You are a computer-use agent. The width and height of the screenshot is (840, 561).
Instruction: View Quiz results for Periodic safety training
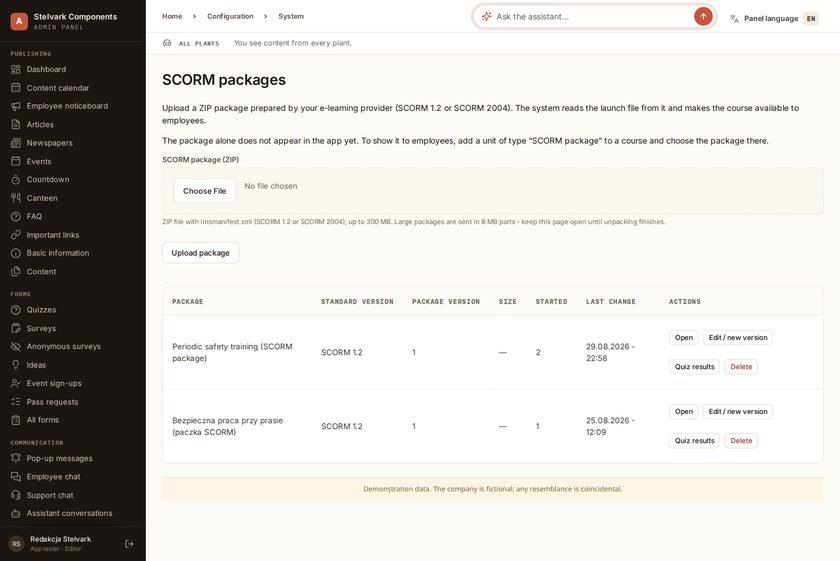pyautogui.click(x=694, y=366)
